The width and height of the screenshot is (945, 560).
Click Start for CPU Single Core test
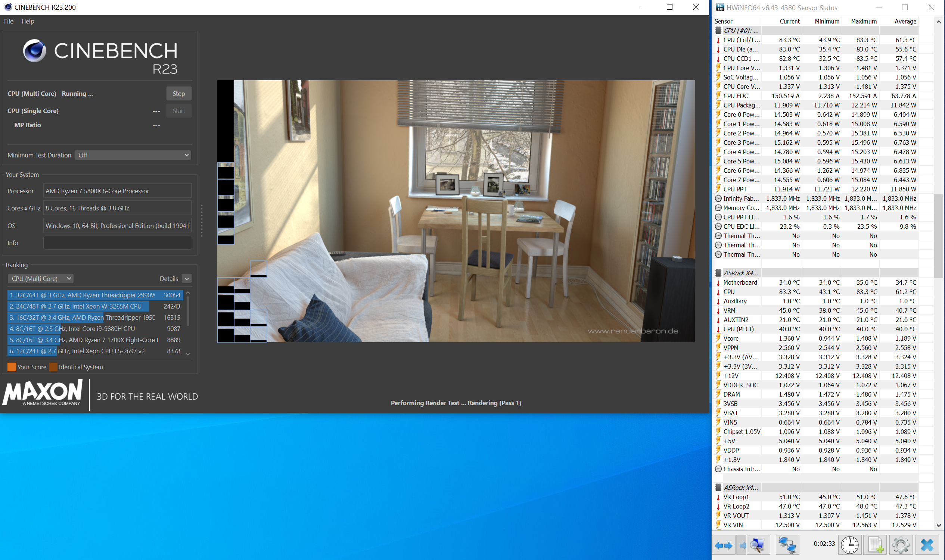coord(178,110)
